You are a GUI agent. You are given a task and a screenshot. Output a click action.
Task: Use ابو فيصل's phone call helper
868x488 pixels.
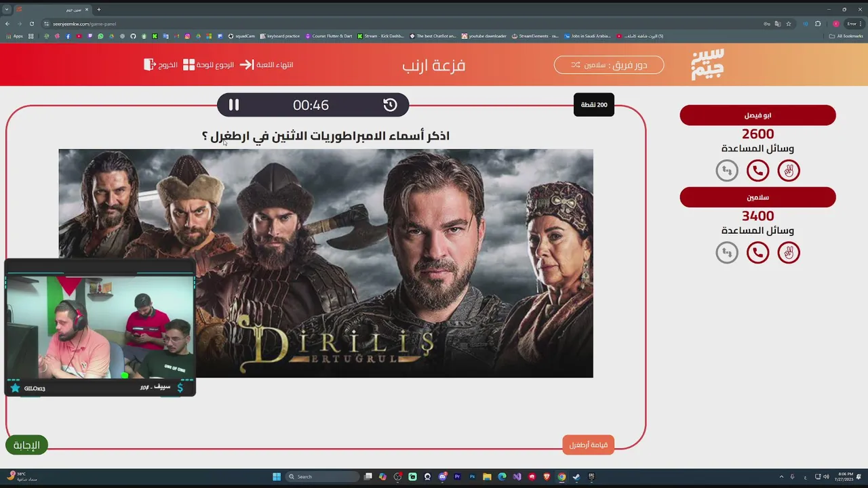757,171
